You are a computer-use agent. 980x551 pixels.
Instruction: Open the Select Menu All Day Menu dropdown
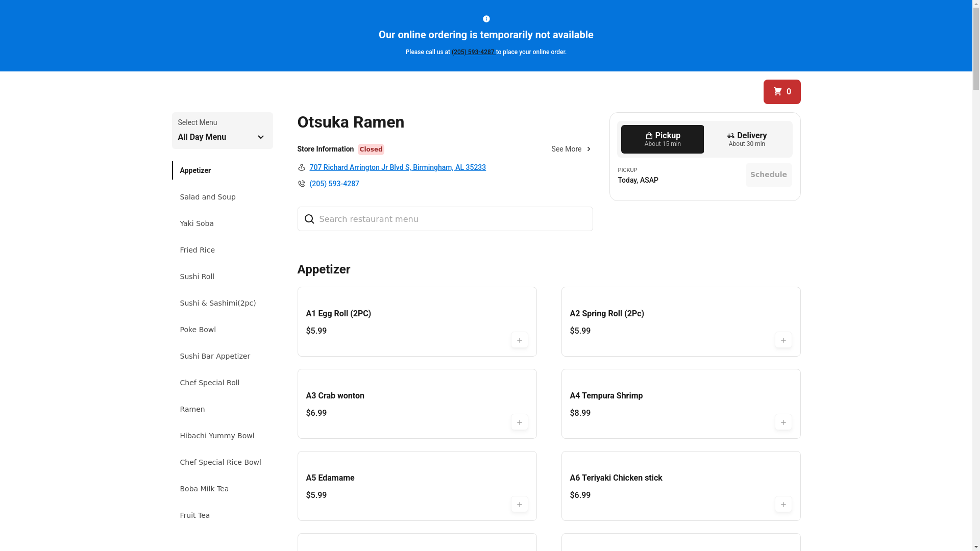click(x=223, y=131)
